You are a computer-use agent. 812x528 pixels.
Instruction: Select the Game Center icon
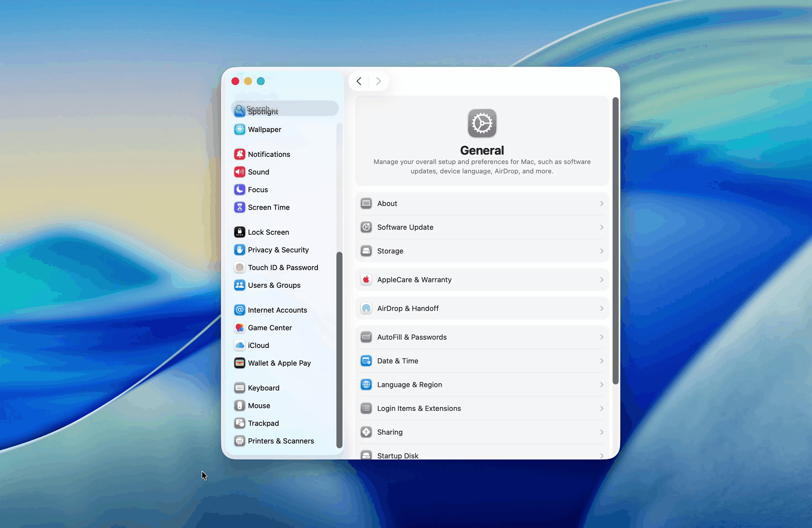pos(239,328)
